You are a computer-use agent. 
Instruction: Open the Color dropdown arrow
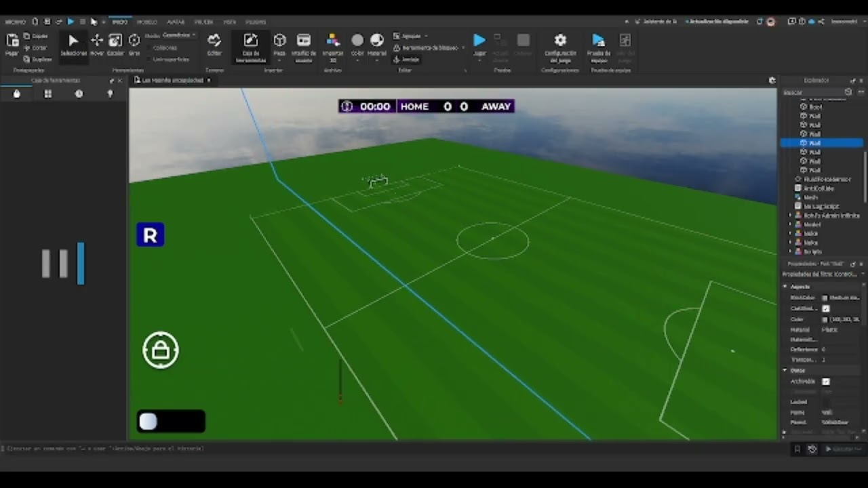pos(357,60)
